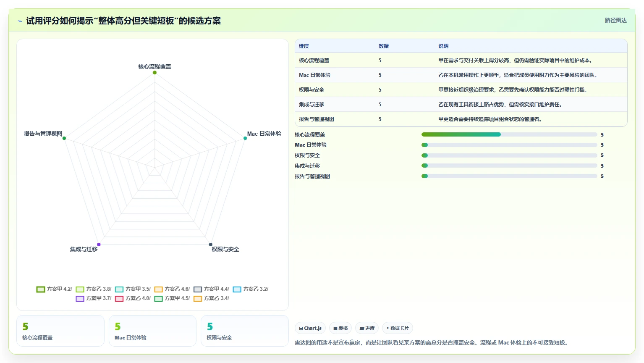Select the 权限与安全 table row cell

[x=312, y=90]
